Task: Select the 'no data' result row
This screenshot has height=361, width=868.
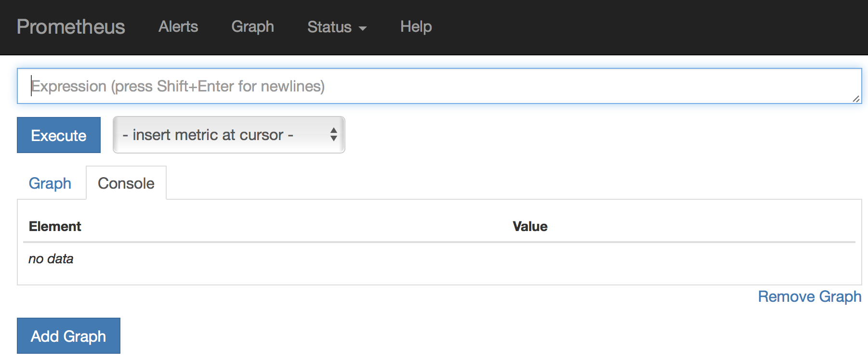Action: coord(51,259)
